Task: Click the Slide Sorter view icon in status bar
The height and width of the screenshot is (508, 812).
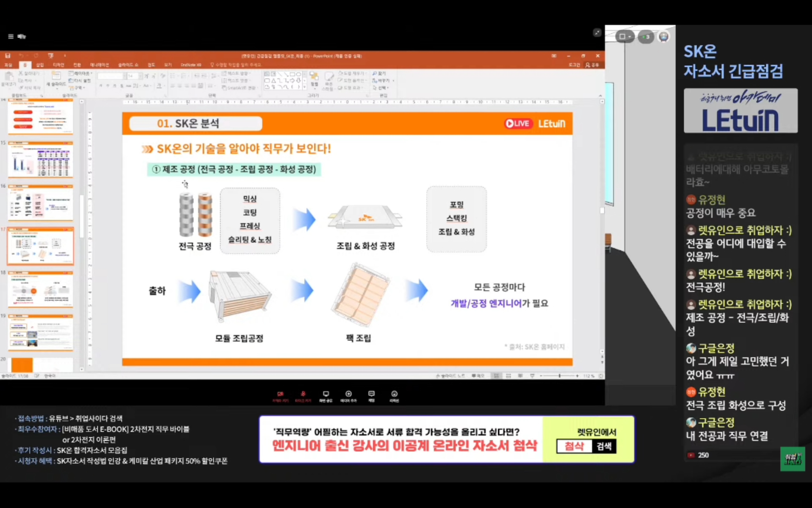Action: [x=508, y=375]
